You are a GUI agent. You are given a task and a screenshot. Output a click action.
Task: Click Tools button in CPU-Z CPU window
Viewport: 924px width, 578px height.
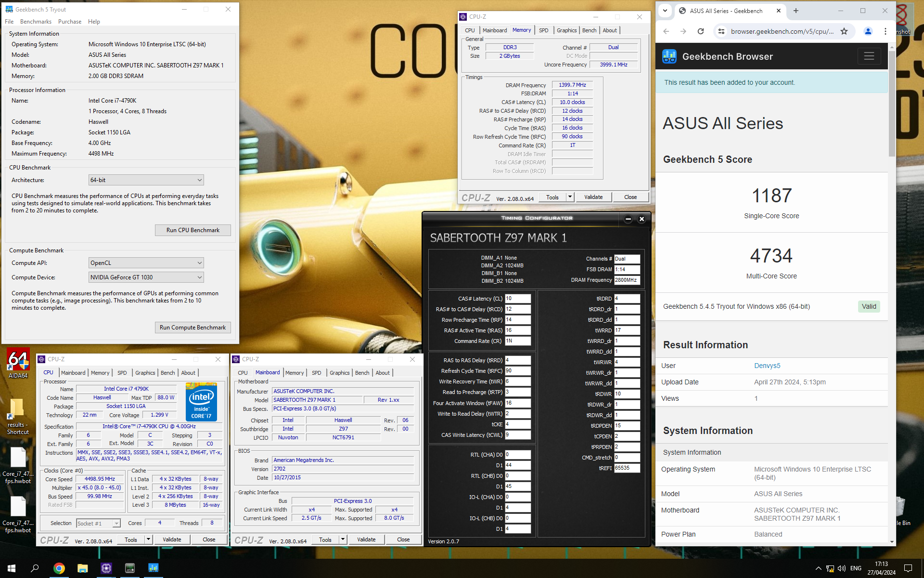click(131, 539)
